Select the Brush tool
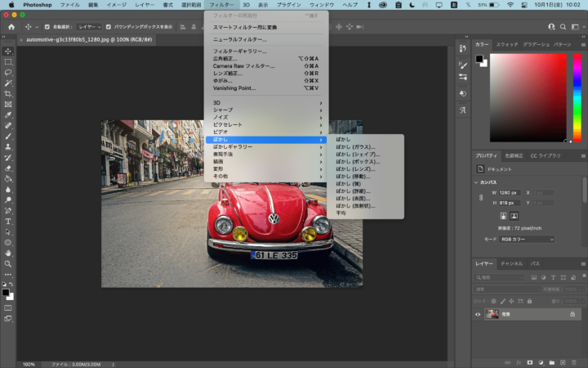 point(8,137)
